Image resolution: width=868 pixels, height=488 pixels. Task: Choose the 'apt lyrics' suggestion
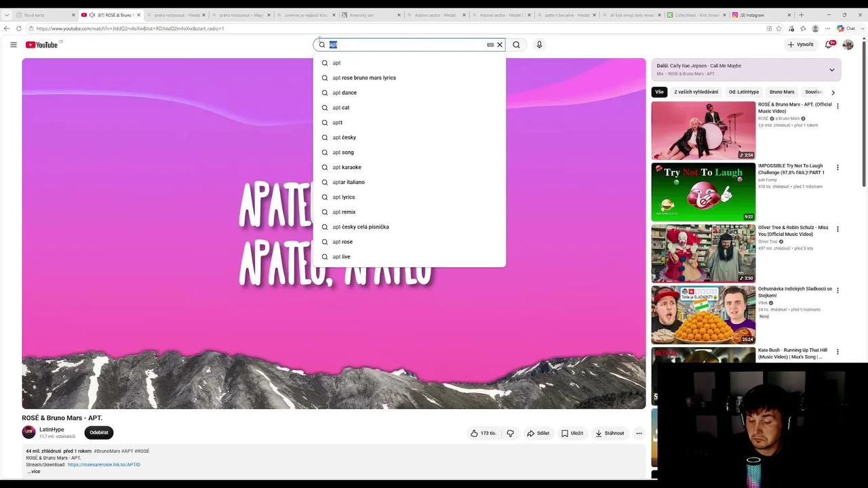[410, 197]
